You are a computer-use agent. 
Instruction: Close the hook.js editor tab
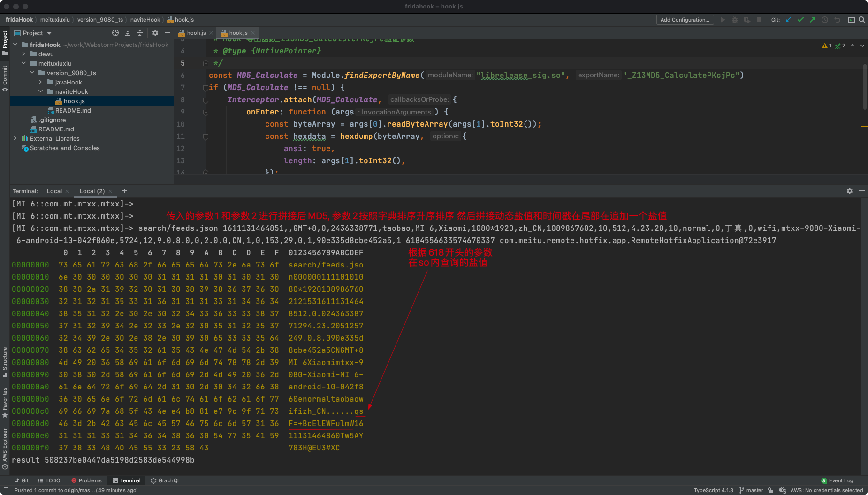pos(253,33)
